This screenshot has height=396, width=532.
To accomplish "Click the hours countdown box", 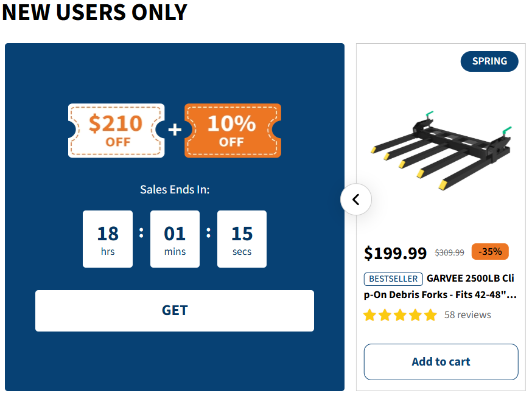I will click(x=108, y=239).
